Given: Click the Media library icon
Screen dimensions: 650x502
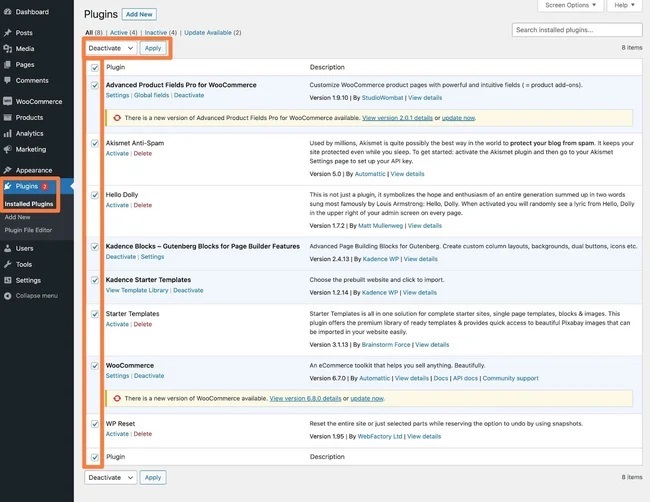Looking at the screenshot, I should [x=8, y=48].
